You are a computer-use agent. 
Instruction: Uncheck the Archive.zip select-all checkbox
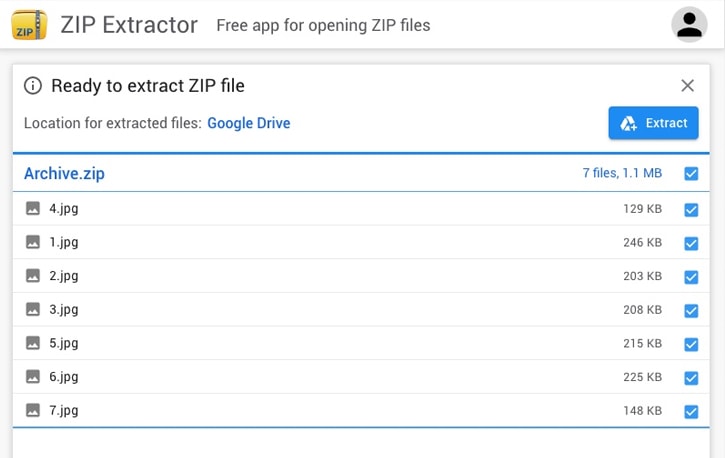coord(691,174)
